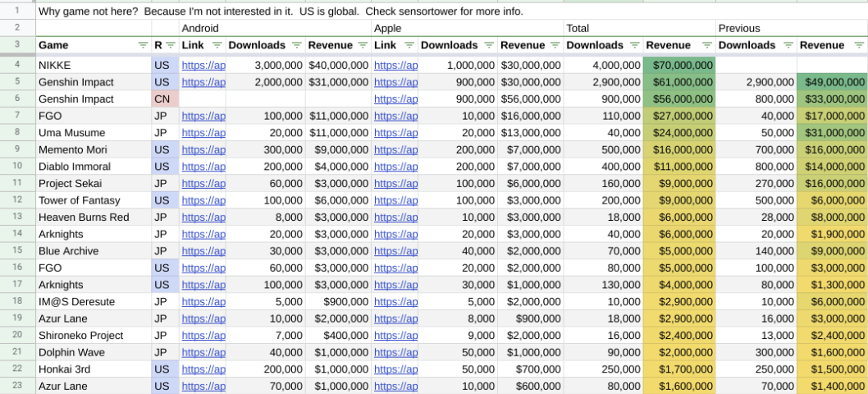Screen dimensions: 868x394
Task: Open filter for Android Link column
Action: pos(217,45)
